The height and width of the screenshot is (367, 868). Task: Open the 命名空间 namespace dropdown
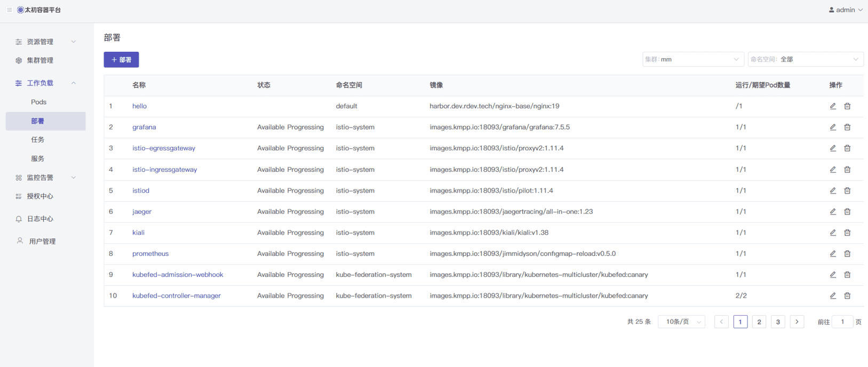806,59
